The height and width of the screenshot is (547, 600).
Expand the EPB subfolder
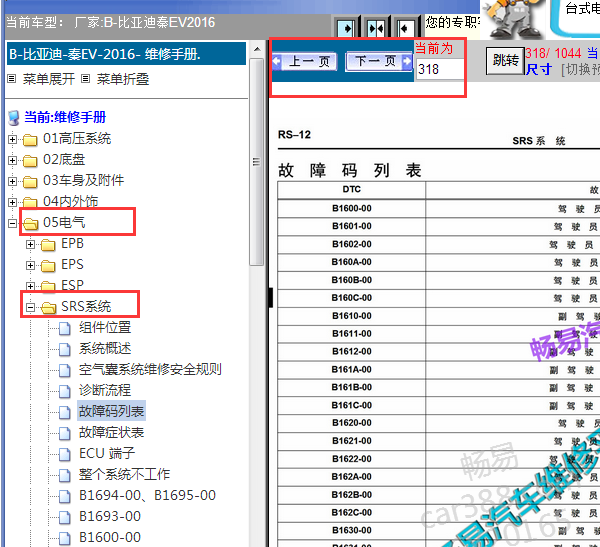pyautogui.click(x=30, y=244)
